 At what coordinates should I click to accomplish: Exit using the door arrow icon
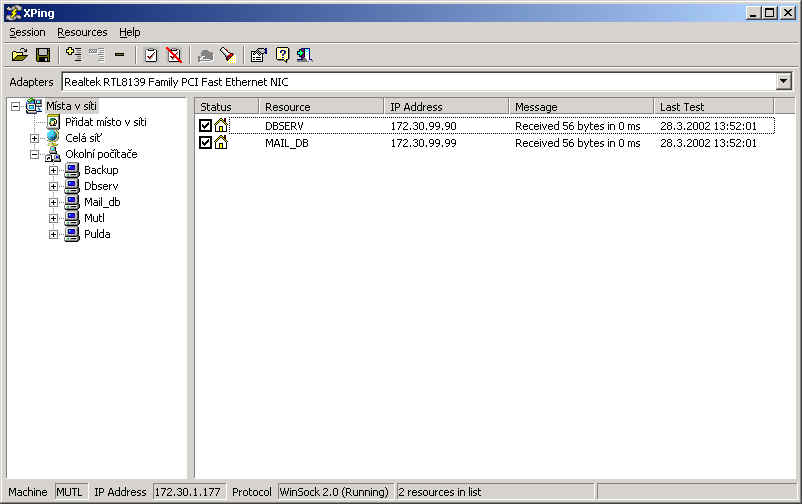coord(304,55)
